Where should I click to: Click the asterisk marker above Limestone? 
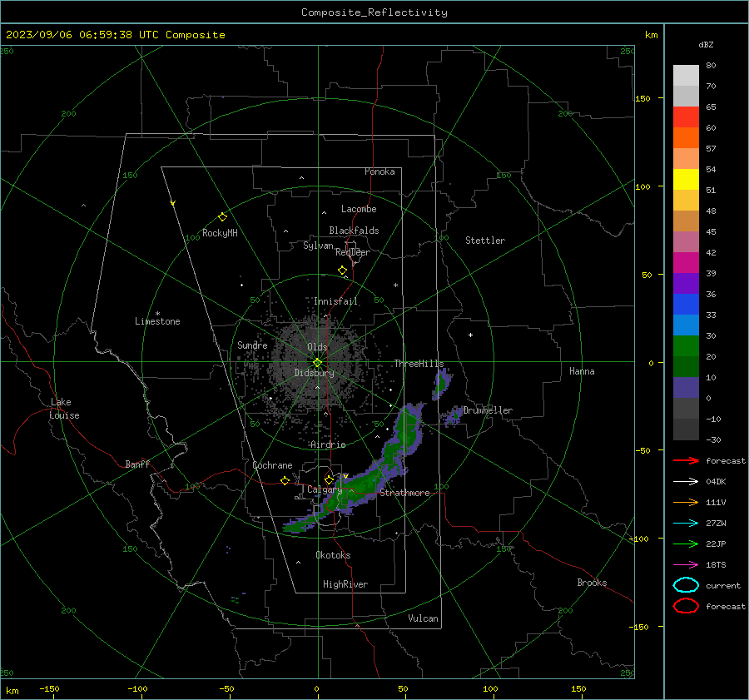pyautogui.click(x=157, y=314)
